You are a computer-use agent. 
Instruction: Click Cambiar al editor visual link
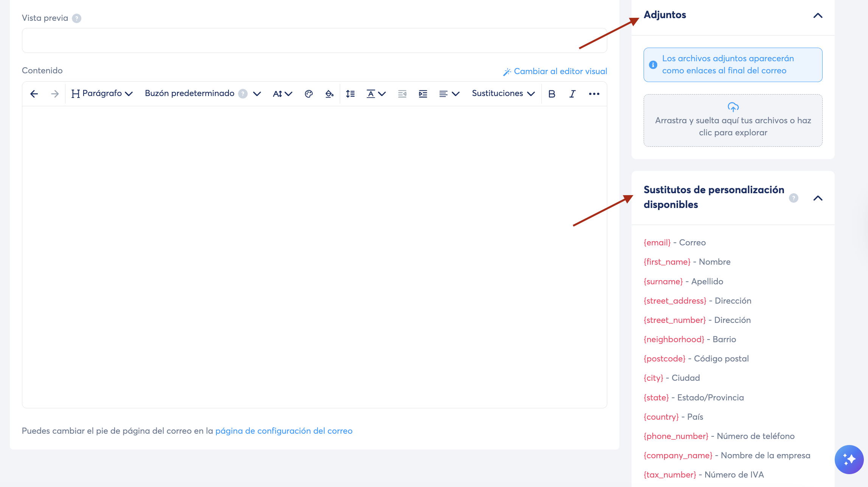click(x=555, y=71)
